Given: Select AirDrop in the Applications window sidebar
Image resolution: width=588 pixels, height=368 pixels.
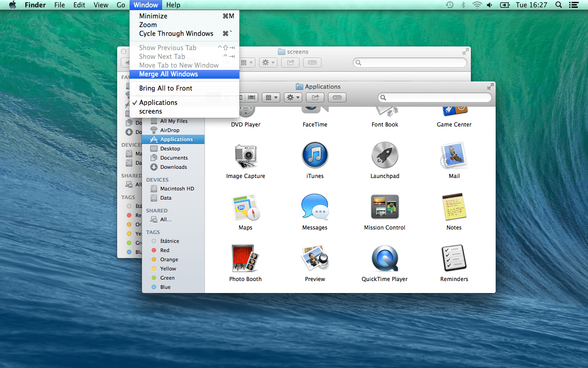Looking at the screenshot, I should pos(173,130).
